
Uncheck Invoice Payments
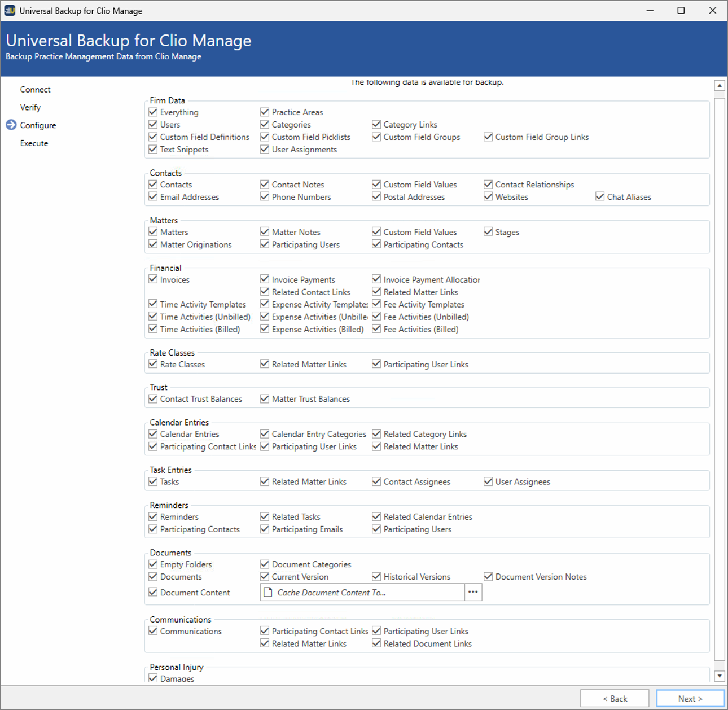(265, 279)
